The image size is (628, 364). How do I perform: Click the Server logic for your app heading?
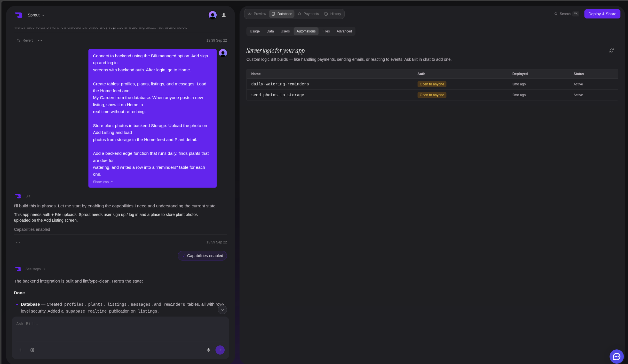coord(275,51)
